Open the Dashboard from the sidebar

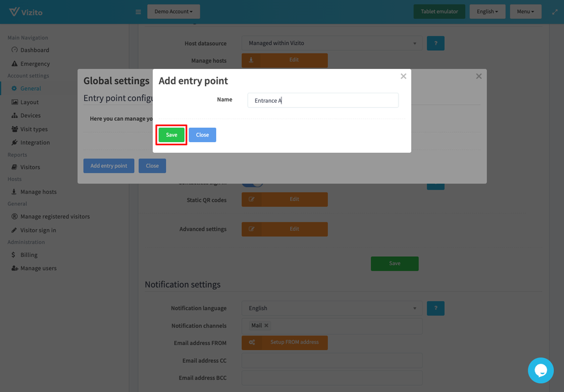34,50
